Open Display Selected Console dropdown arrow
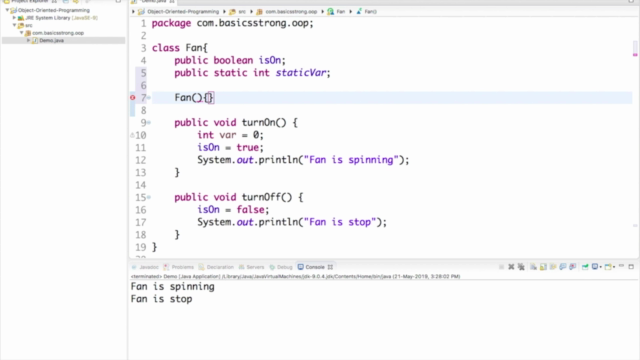640x360 pixels. 601,267
